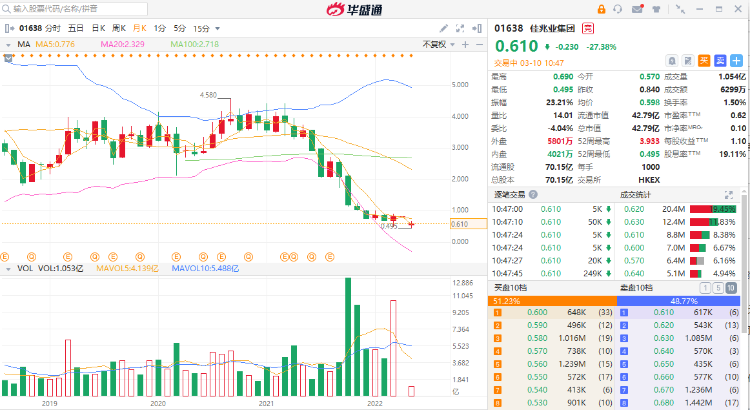Click the blue 48.77% ask ratio bar
Image resolution: width=750 pixels, height=410 pixels.
coord(678,301)
